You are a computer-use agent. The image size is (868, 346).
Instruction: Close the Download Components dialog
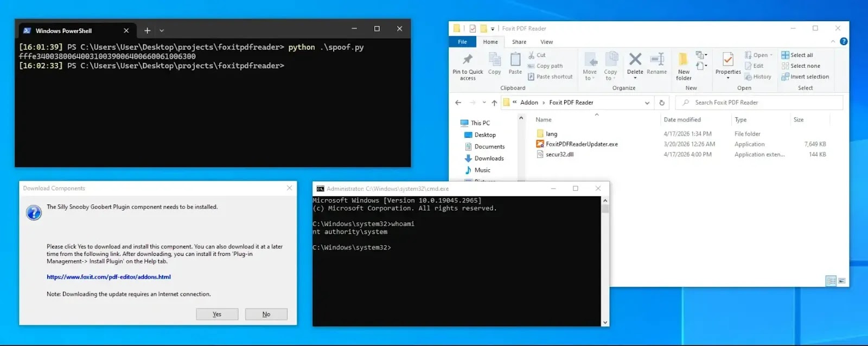(x=289, y=188)
